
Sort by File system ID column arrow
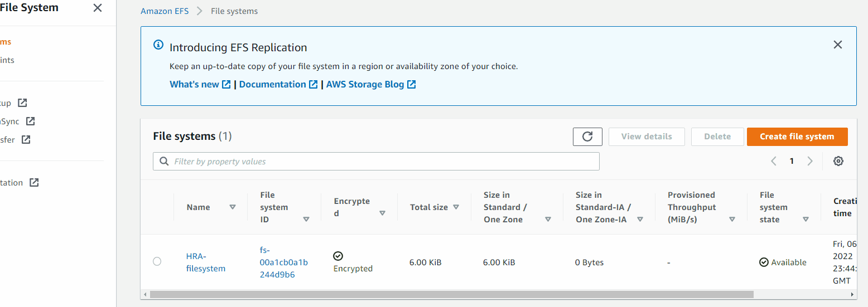[306, 220]
